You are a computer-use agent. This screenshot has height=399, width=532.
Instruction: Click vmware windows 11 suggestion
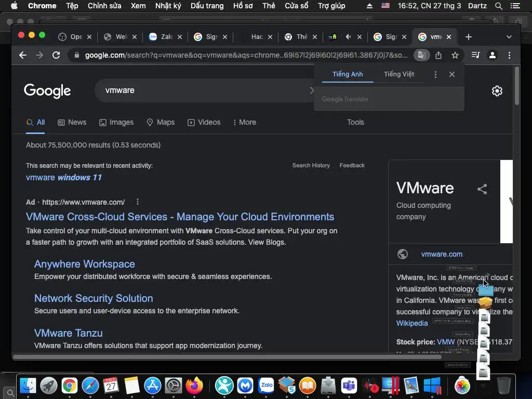tap(64, 178)
